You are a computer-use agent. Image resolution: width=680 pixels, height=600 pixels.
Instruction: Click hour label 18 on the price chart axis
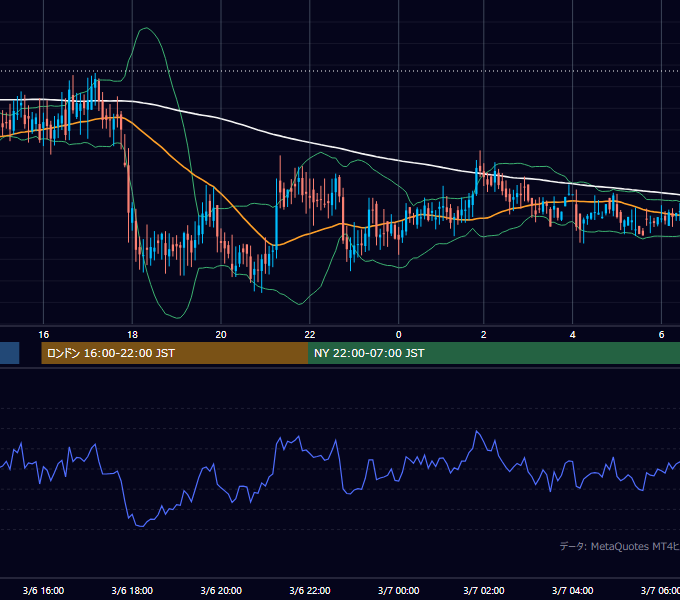click(132, 335)
